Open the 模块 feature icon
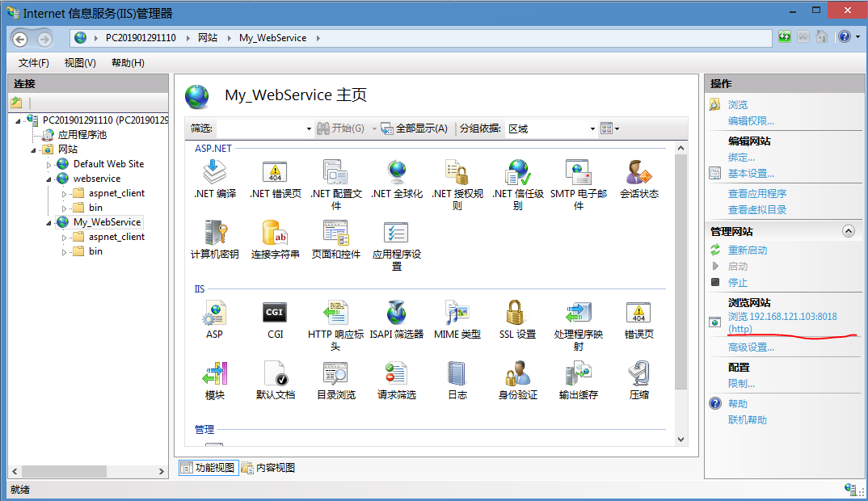The image size is (868, 501). click(215, 381)
